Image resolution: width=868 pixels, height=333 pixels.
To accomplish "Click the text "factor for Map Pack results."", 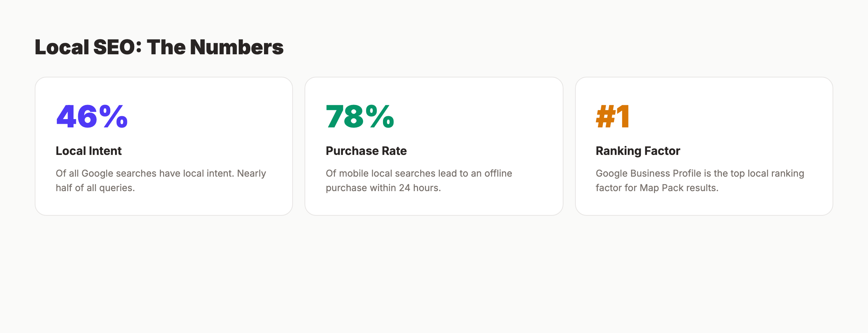I will [657, 188].
